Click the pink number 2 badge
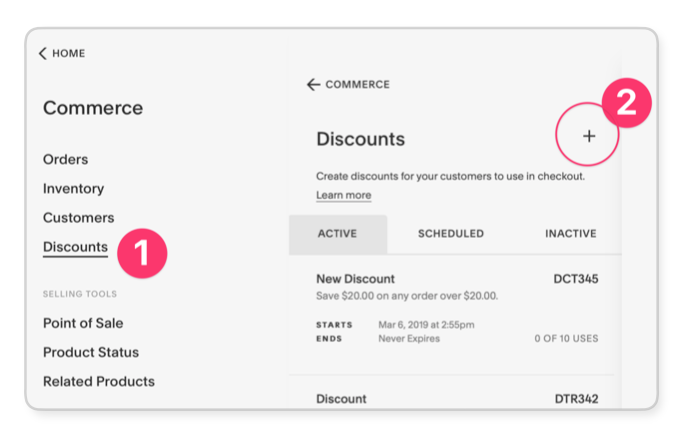This screenshot has width=684, height=432. pyautogui.click(x=626, y=104)
